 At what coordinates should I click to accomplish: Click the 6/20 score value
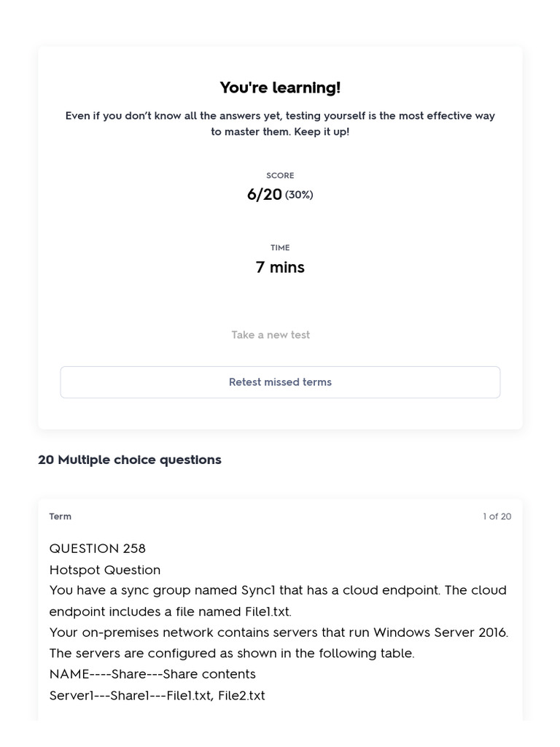tap(264, 194)
